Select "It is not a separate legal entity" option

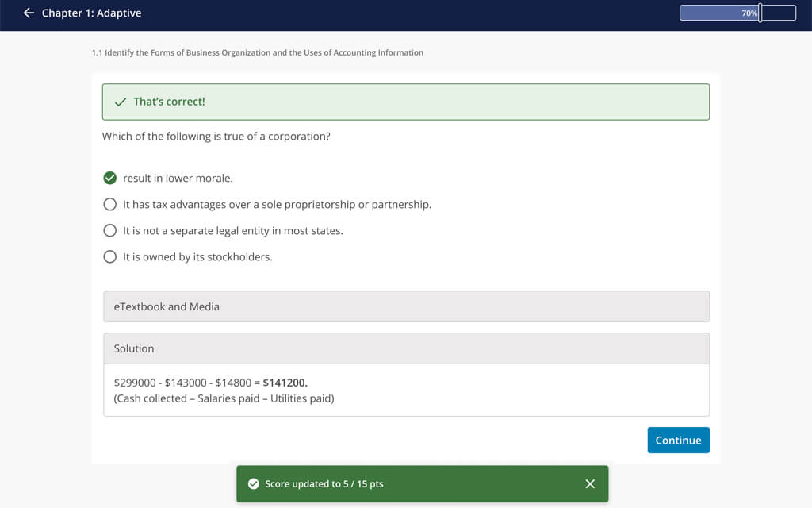tap(110, 230)
